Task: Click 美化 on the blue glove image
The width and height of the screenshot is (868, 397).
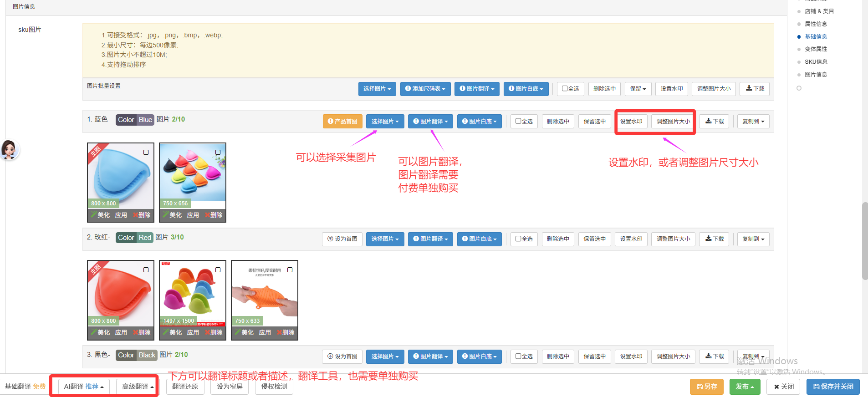Action: (x=101, y=215)
